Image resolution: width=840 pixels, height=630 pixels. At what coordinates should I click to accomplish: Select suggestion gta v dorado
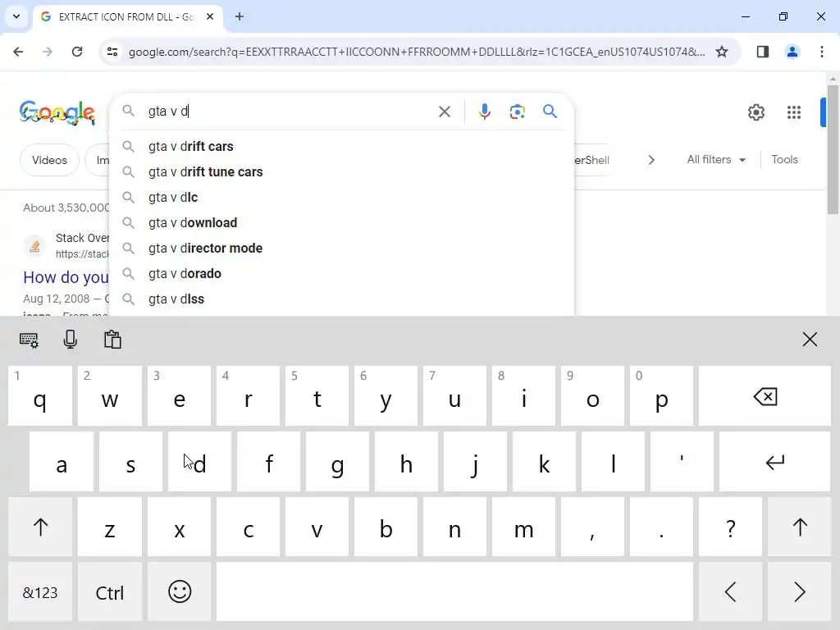click(x=341, y=274)
